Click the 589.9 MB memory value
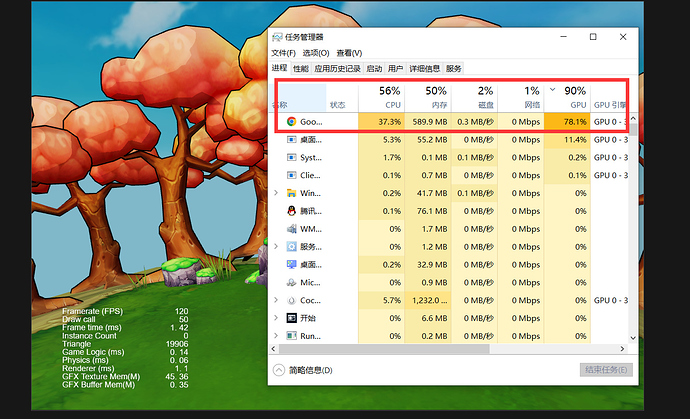Image resolution: width=690 pixels, height=419 pixels. (x=430, y=122)
